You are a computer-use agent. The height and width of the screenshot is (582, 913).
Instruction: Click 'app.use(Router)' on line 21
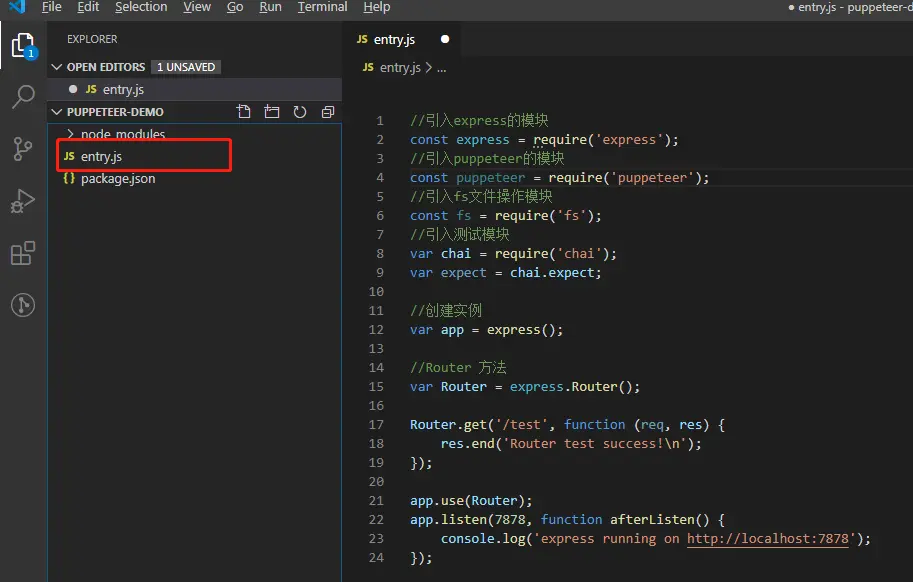[x=470, y=501]
